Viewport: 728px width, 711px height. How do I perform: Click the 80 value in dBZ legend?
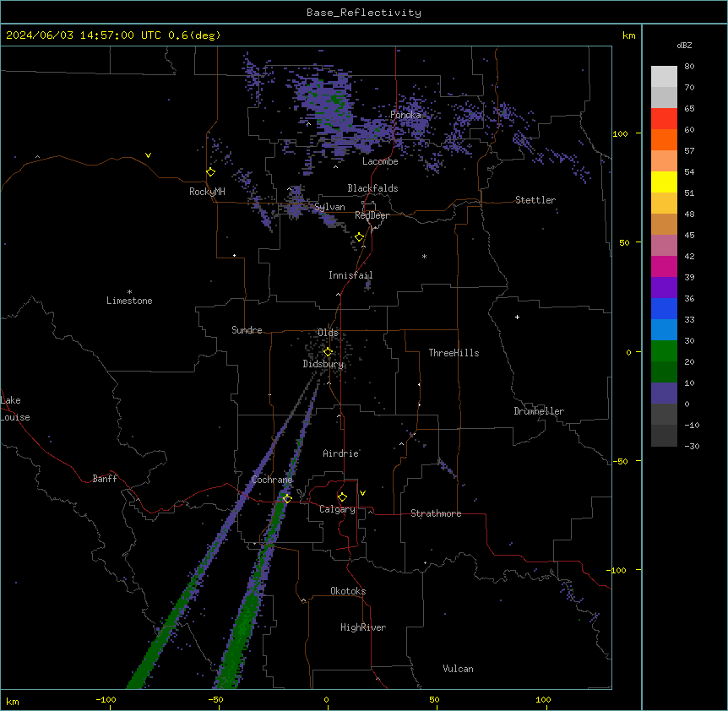(x=689, y=67)
